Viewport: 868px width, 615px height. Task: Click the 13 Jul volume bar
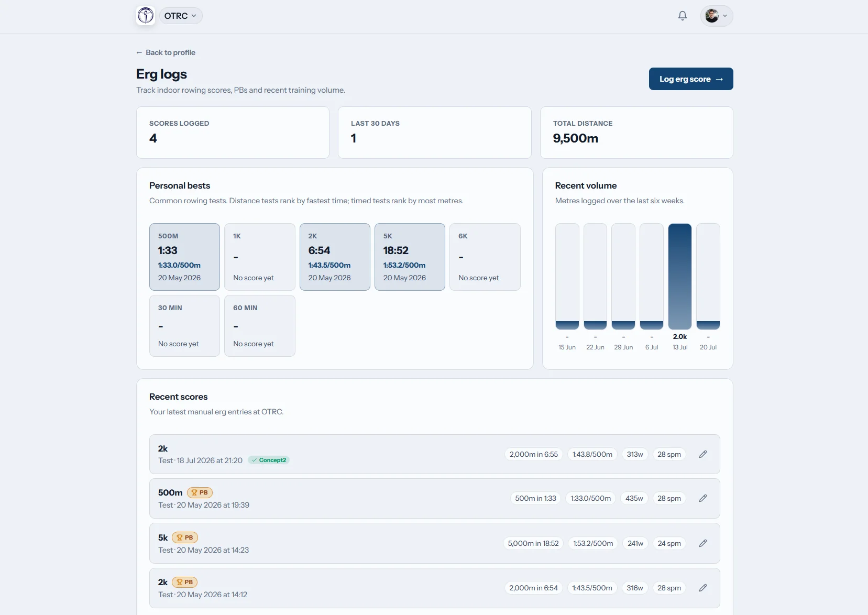(679, 276)
